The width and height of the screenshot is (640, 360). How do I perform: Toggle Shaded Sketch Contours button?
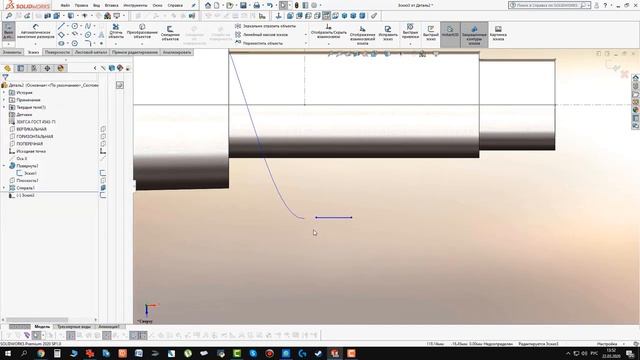474,34
